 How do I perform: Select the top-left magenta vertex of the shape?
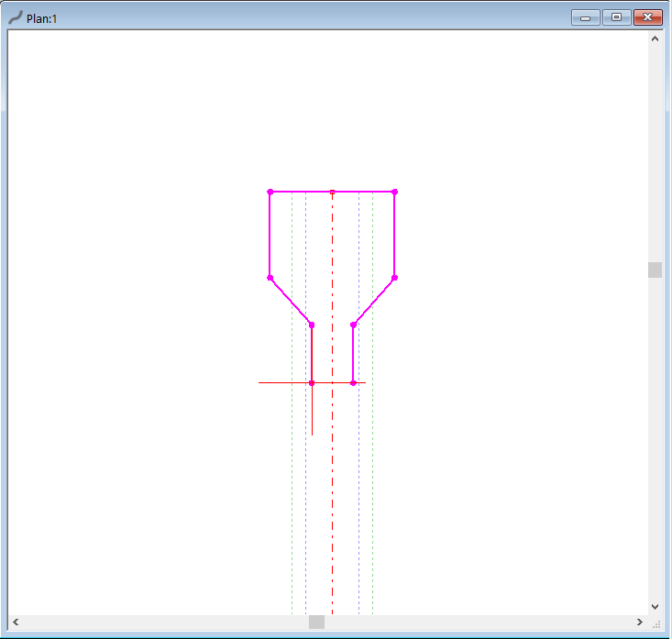(270, 192)
